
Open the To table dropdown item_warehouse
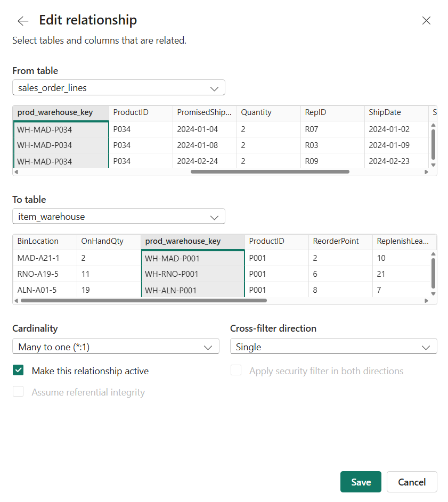point(119,217)
